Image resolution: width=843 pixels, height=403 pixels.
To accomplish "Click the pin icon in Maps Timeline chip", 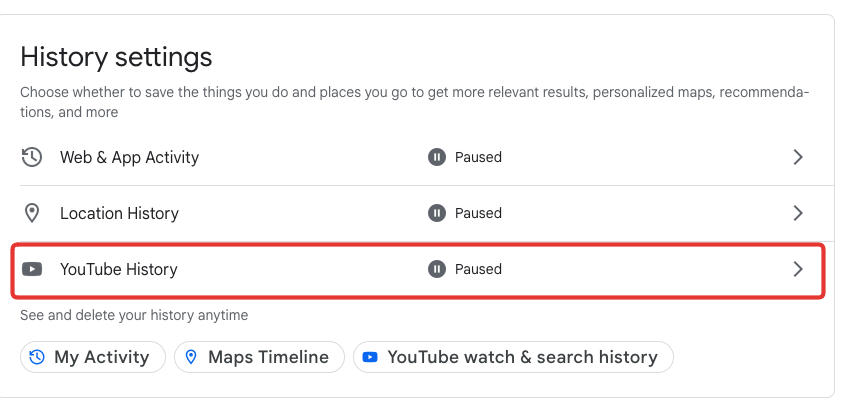I will tap(191, 357).
